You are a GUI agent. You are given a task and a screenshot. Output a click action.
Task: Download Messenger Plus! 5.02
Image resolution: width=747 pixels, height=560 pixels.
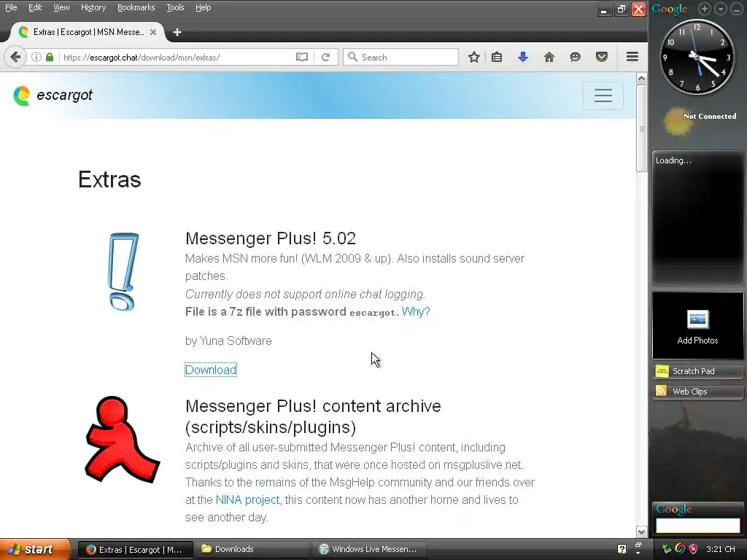[211, 370]
